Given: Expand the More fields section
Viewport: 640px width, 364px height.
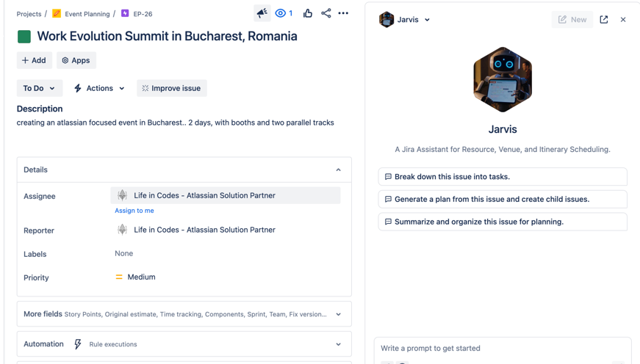Looking at the screenshot, I should [338, 314].
